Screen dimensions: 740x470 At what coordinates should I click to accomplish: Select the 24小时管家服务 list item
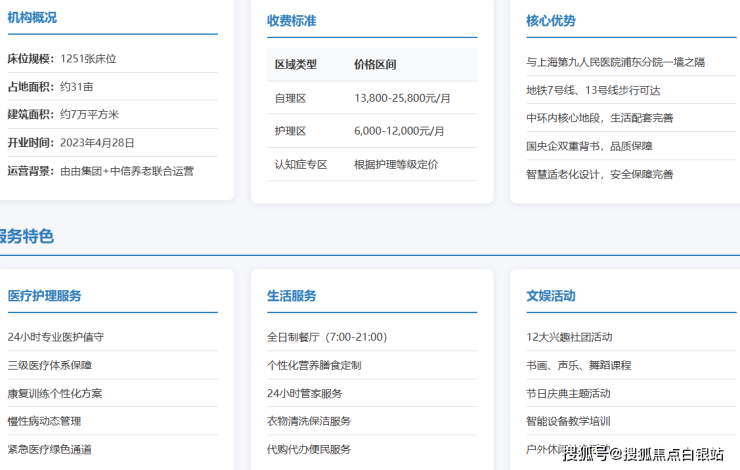pyautogui.click(x=304, y=393)
